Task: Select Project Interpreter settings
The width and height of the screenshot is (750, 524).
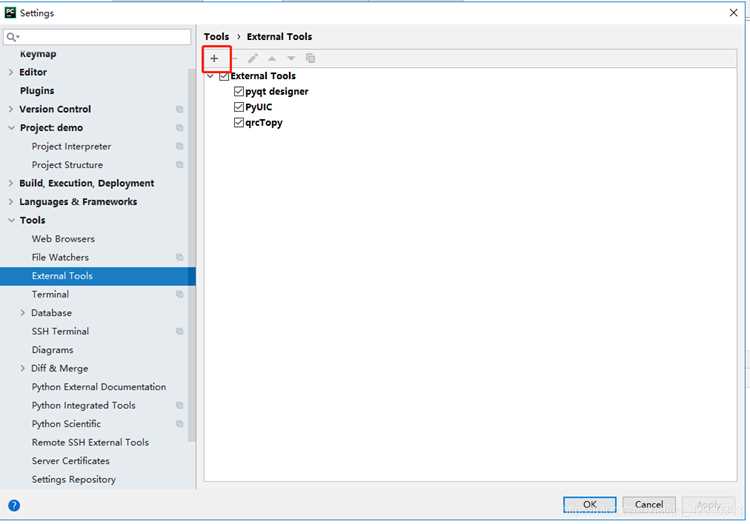Action: pyautogui.click(x=71, y=146)
